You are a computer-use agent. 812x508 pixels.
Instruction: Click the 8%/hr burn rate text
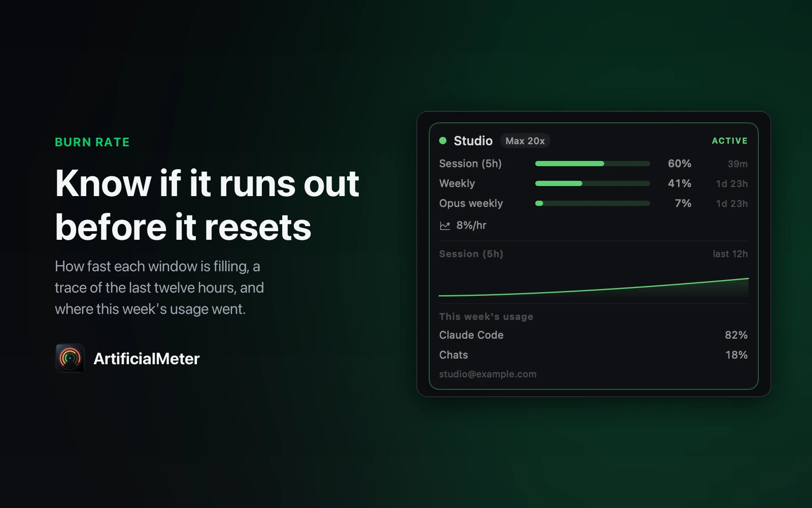point(471,226)
